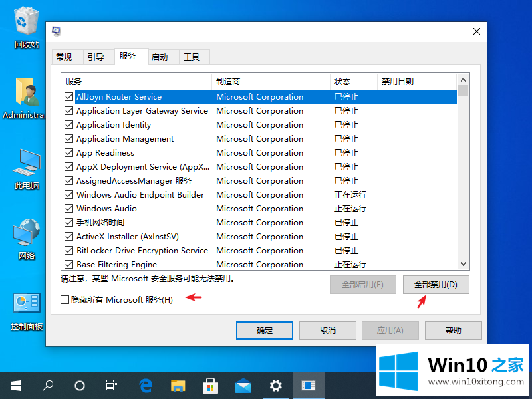
Task: Open 帮助 button
Action: (x=454, y=330)
